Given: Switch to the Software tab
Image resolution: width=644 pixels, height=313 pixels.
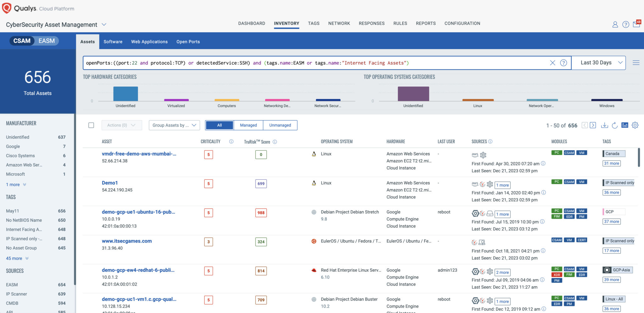Looking at the screenshot, I should tap(113, 41).
